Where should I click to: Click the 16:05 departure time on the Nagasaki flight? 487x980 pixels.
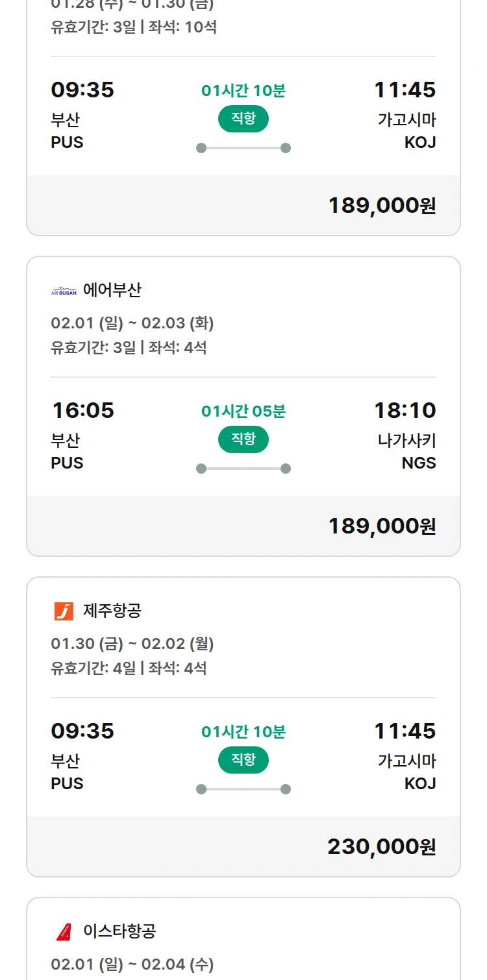coord(82,410)
